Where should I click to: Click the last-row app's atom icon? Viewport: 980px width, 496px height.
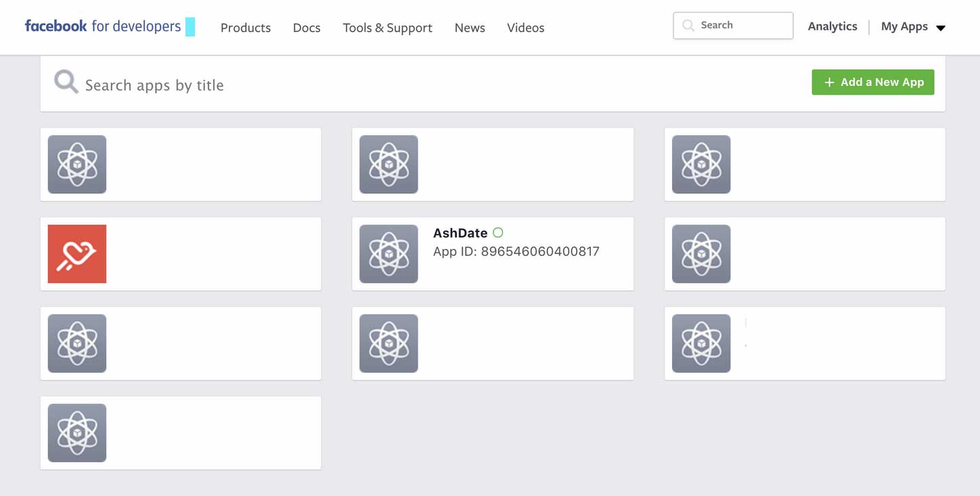[77, 433]
